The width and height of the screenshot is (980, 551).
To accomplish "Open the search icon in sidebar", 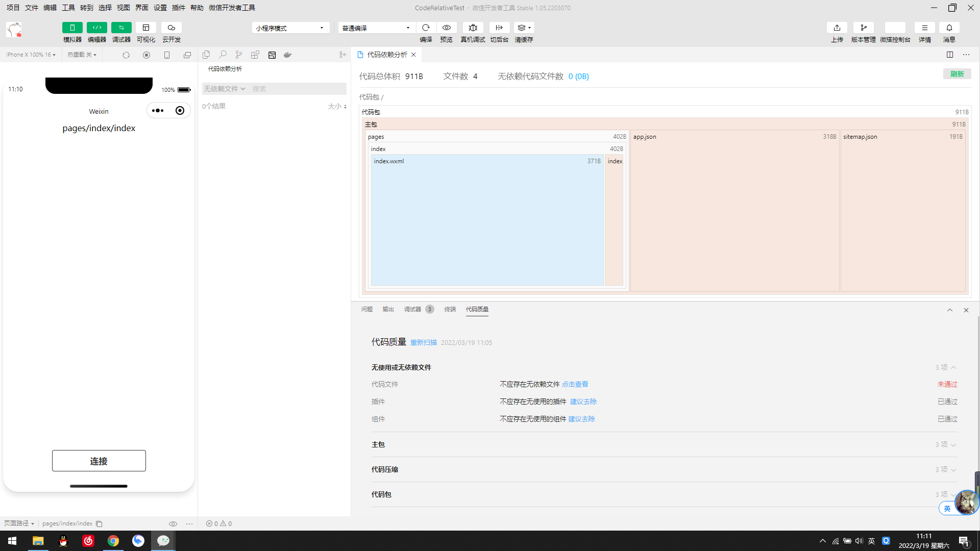I will click(223, 55).
